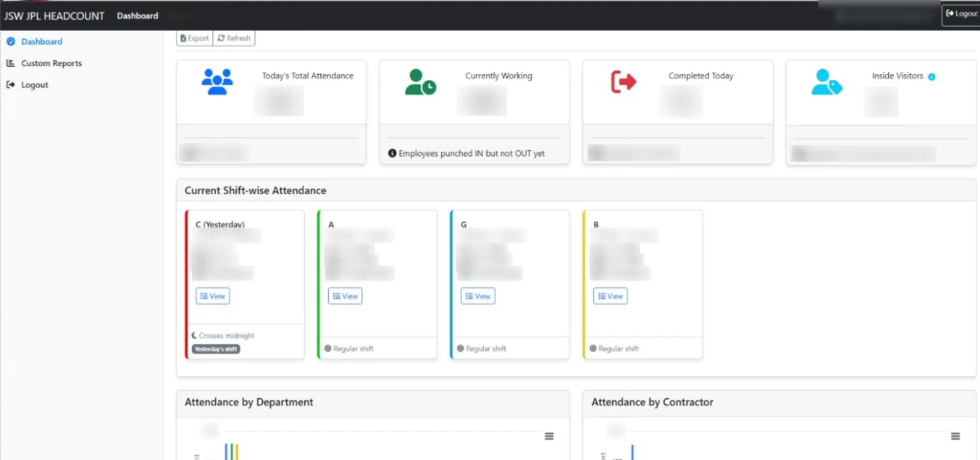Click the Current Shift-wise Attendance heading
Image resolution: width=980 pixels, height=460 pixels.
(x=255, y=191)
